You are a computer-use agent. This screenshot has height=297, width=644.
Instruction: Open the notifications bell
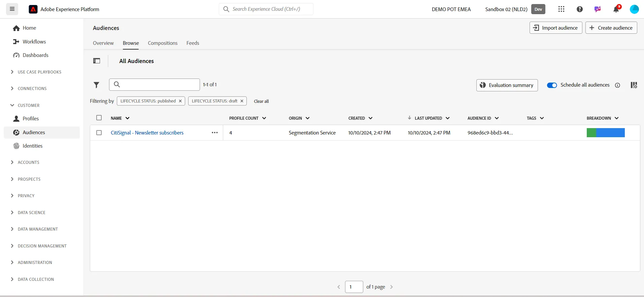pyautogui.click(x=616, y=9)
